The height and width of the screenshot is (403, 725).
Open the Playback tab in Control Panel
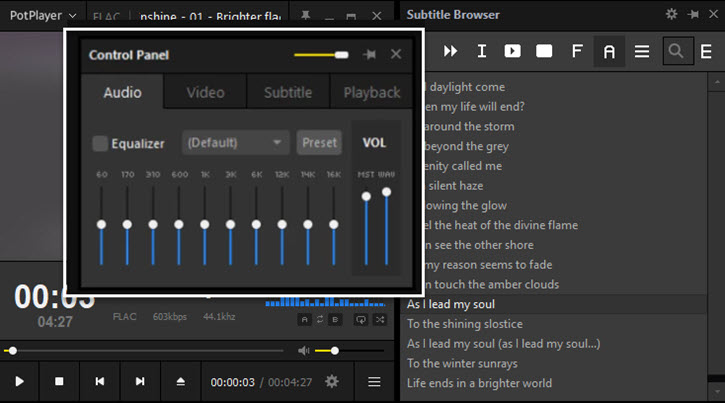[x=371, y=93]
